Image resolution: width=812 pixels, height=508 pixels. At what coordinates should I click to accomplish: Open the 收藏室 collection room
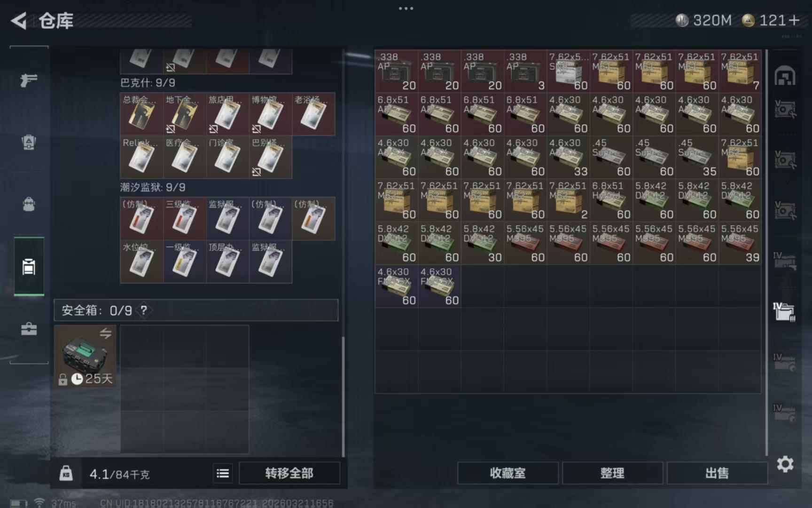coord(508,473)
